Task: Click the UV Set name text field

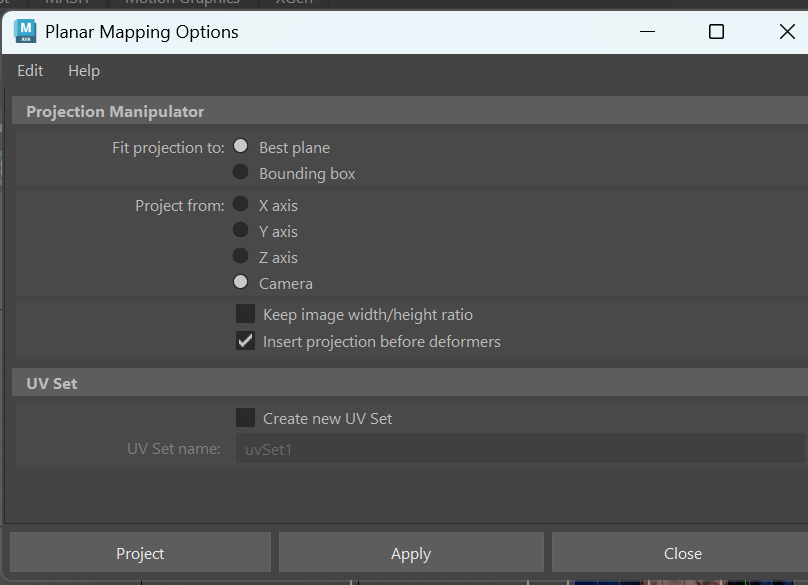Action: (x=519, y=449)
